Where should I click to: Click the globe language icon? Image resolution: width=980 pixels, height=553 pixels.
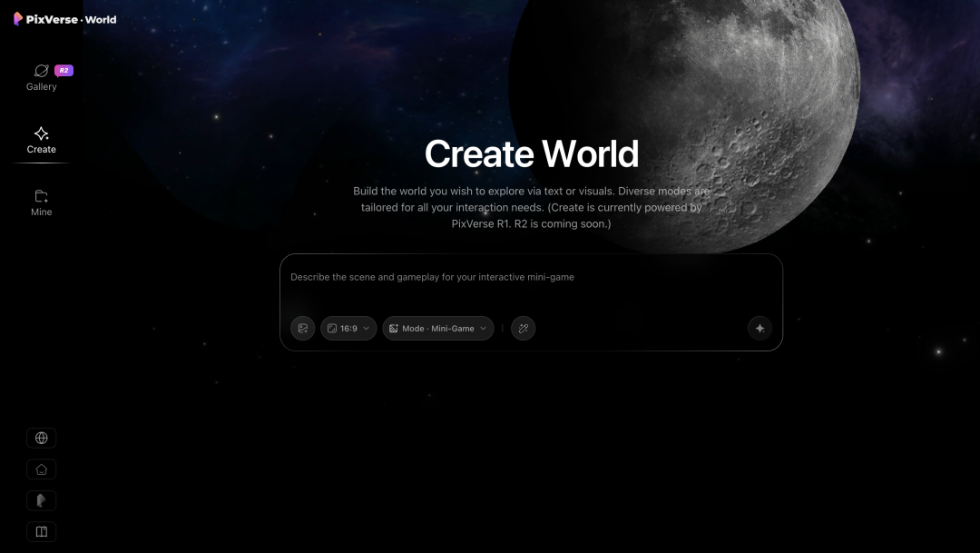[x=41, y=438]
